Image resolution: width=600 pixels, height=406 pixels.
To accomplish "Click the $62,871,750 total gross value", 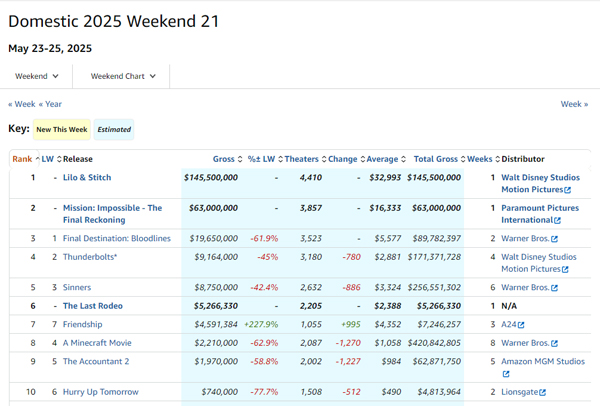I will click(x=436, y=361).
